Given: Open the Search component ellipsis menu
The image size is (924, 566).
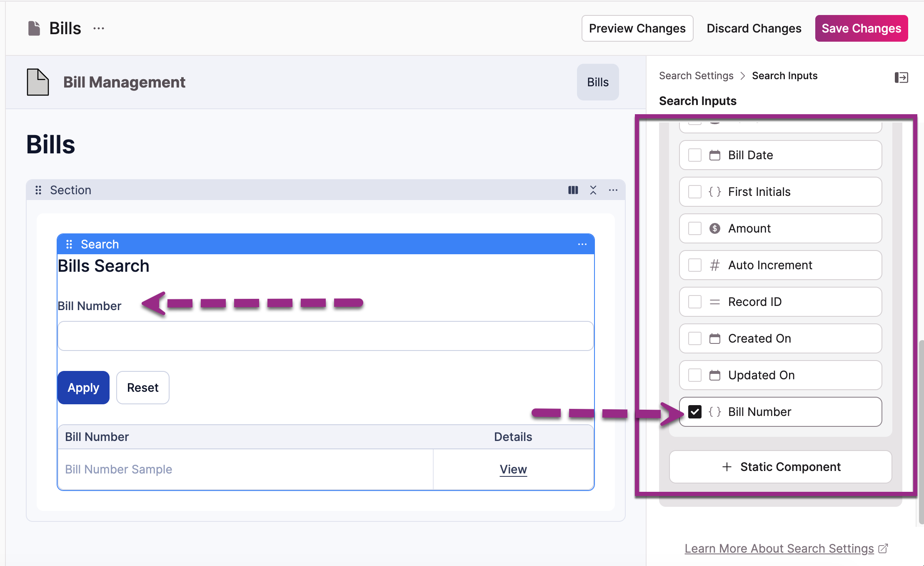Looking at the screenshot, I should click(582, 244).
